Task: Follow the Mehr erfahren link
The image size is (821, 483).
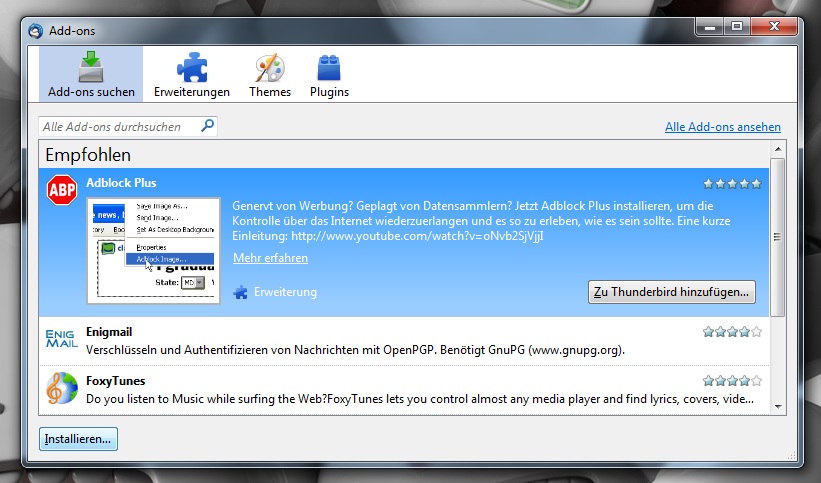Action: click(x=270, y=258)
